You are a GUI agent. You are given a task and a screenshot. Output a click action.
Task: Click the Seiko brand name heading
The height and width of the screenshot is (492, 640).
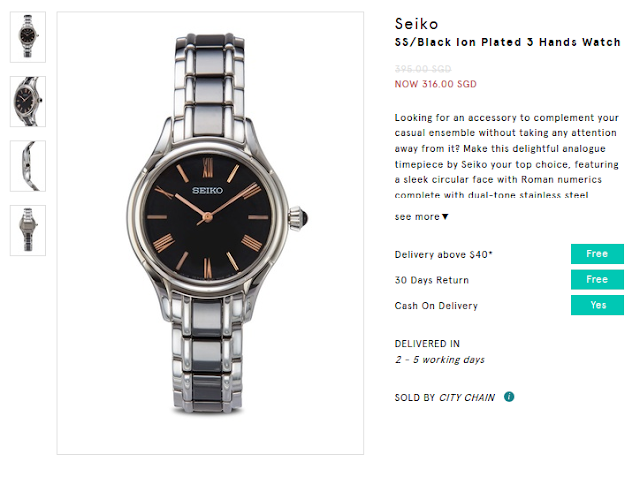click(x=416, y=24)
